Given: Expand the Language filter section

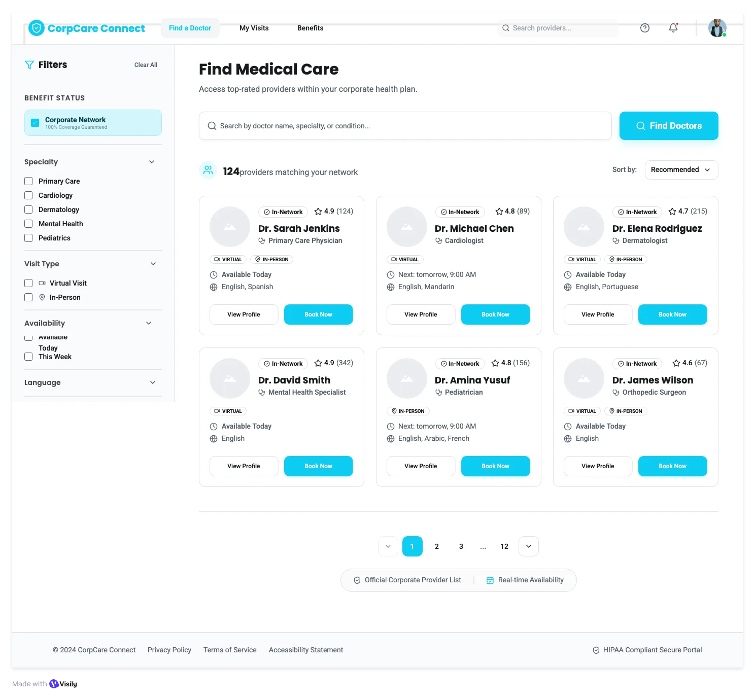Looking at the screenshot, I should tap(153, 382).
